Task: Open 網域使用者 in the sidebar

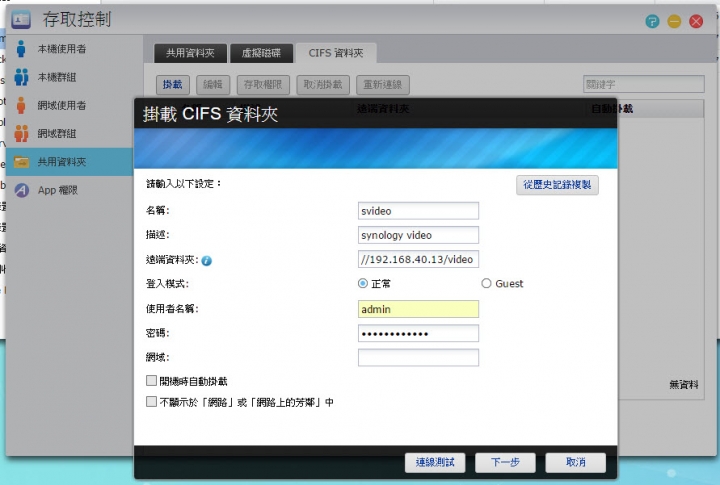Action: (62, 105)
